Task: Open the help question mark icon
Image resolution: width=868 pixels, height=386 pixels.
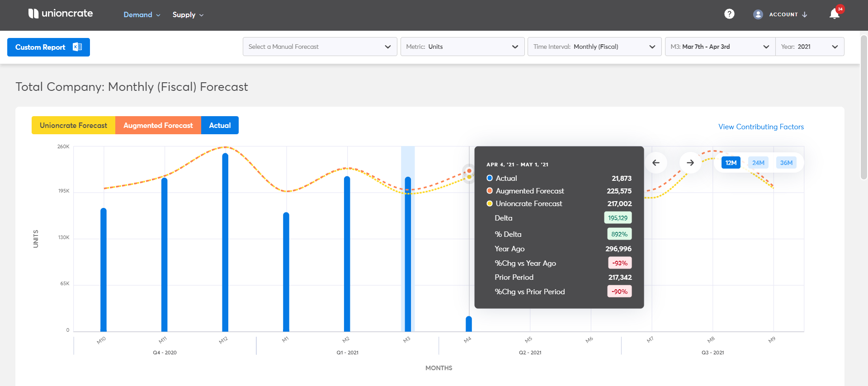Action: coord(729,14)
